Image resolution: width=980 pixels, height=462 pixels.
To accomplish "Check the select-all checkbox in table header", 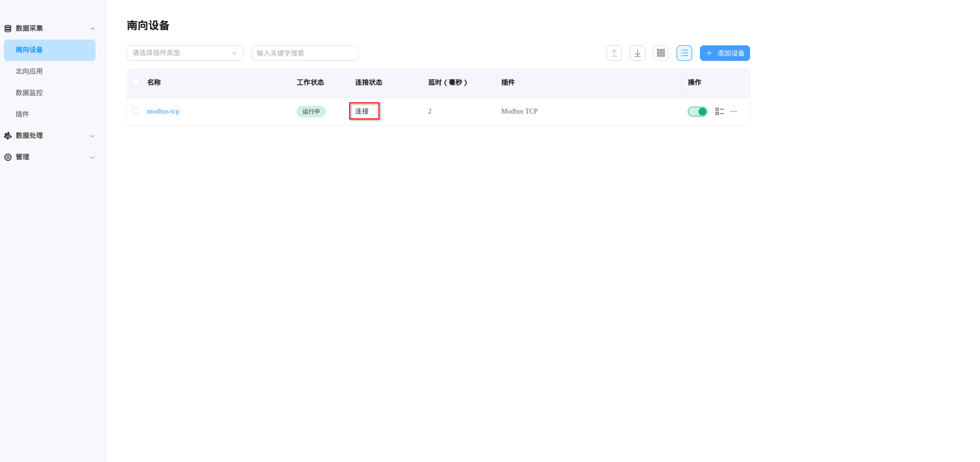I will tap(136, 82).
